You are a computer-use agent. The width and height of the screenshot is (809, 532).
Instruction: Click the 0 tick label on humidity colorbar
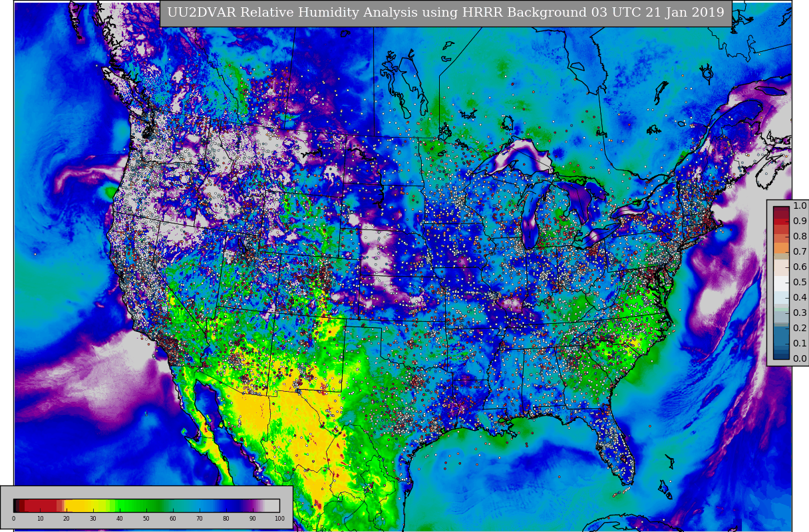[x=13, y=518]
